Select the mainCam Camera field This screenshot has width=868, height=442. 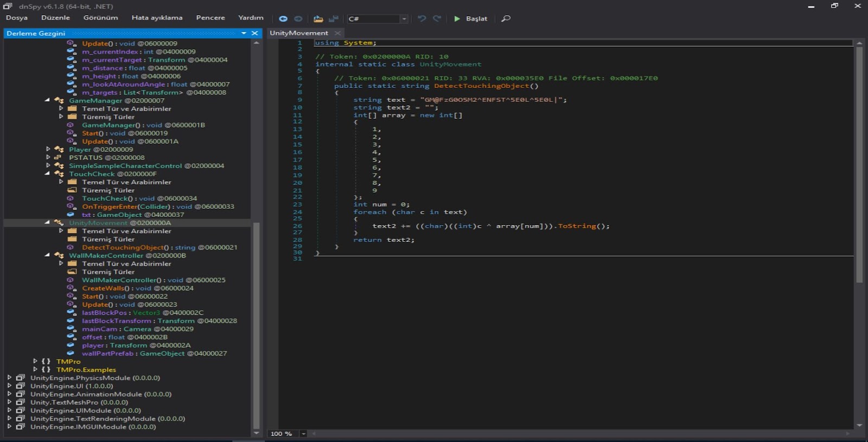point(138,329)
